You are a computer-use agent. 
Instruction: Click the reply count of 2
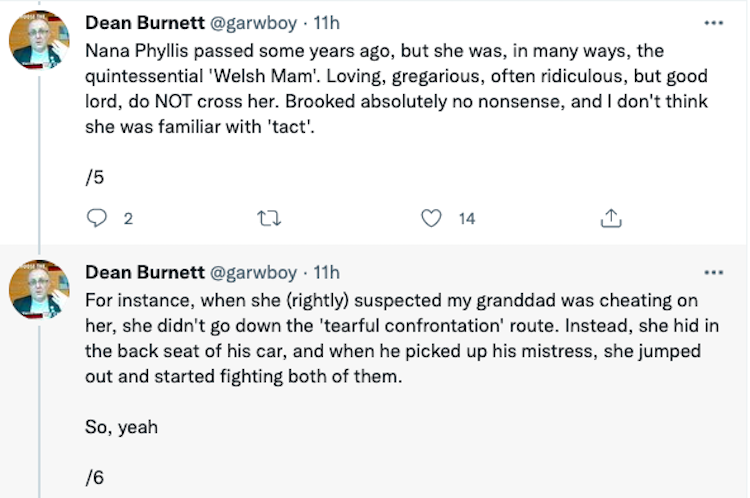(127, 219)
